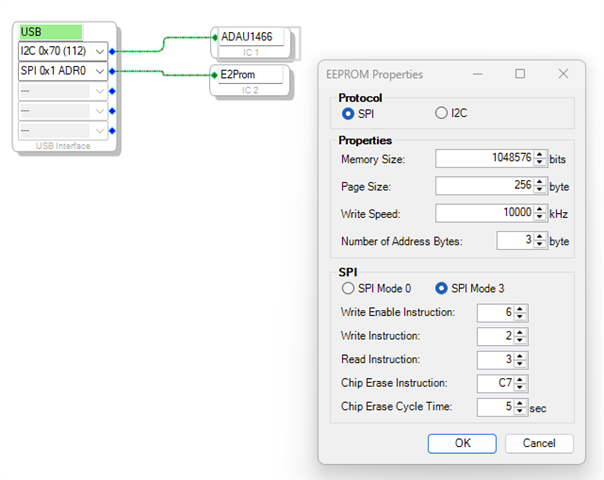Decrement Read Instruction value
The image size is (604, 480).
coord(520,364)
